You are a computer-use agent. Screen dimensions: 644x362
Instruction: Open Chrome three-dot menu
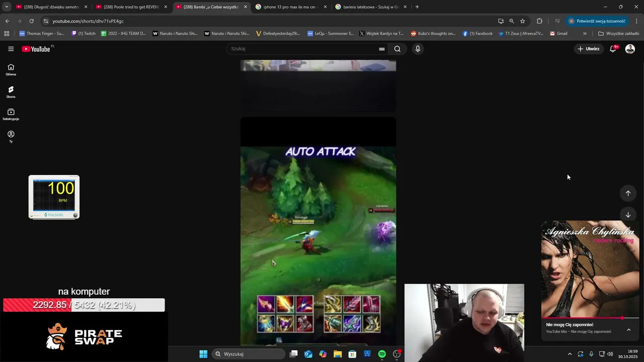(x=636, y=21)
